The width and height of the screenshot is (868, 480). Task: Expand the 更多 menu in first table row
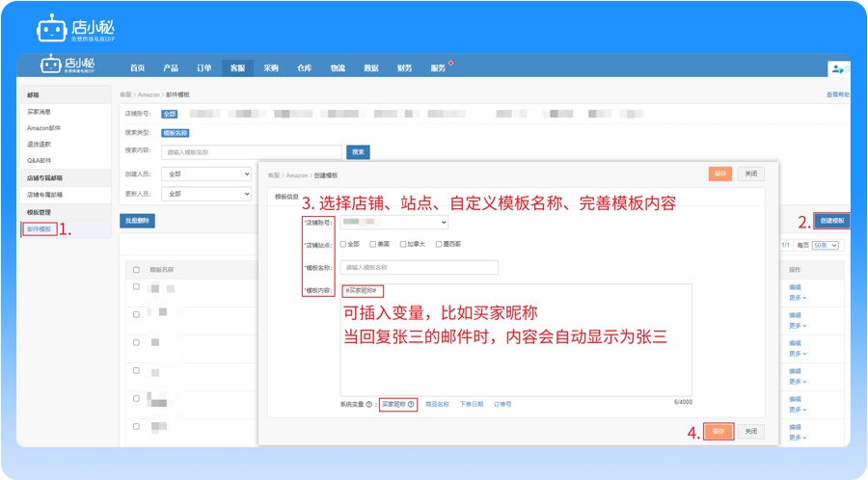(798, 297)
